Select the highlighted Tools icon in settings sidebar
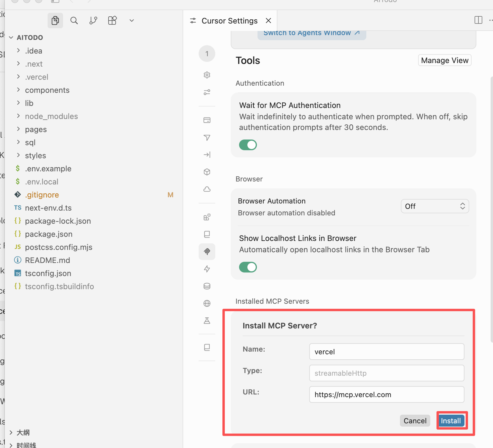The image size is (493, 448). (x=207, y=252)
